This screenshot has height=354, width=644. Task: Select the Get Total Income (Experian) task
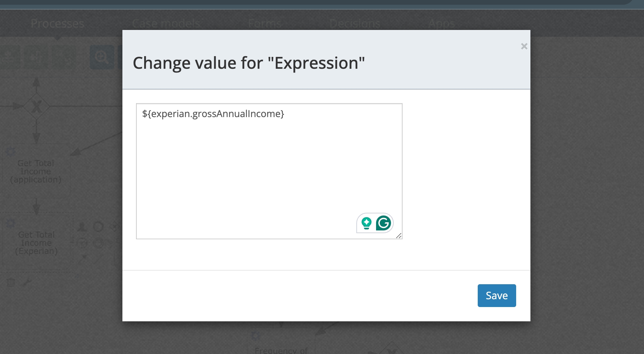coord(36,243)
